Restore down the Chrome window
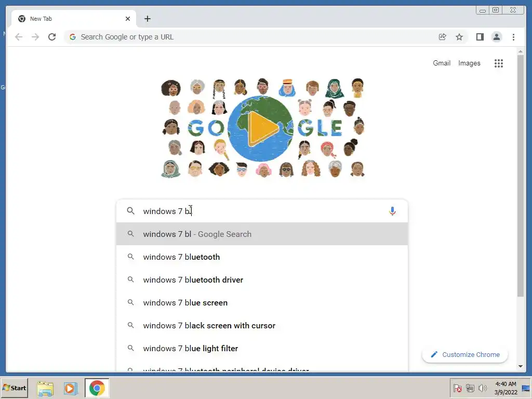Image resolution: width=532 pixels, height=399 pixels. (x=496, y=10)
